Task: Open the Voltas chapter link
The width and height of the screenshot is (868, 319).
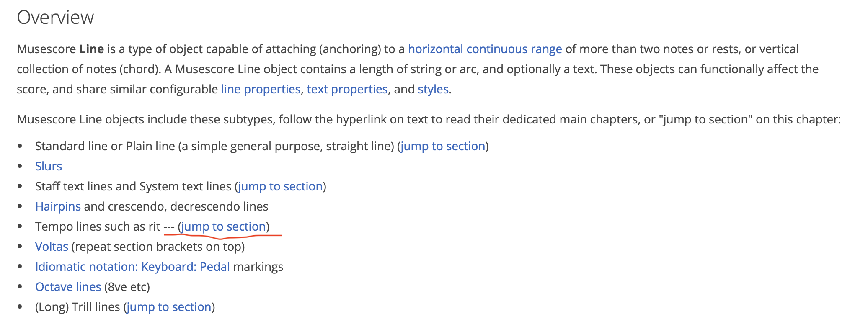Action: (52, 247)
